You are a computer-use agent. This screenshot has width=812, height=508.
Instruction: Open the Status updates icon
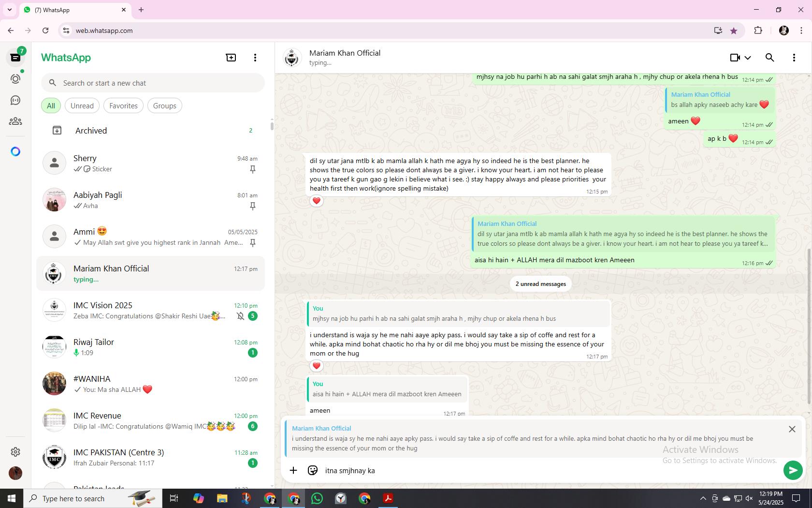(15, 79)
